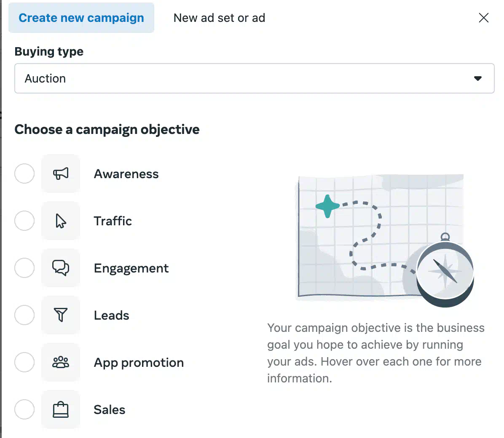Click the Awareness megaphone icon

60,174
